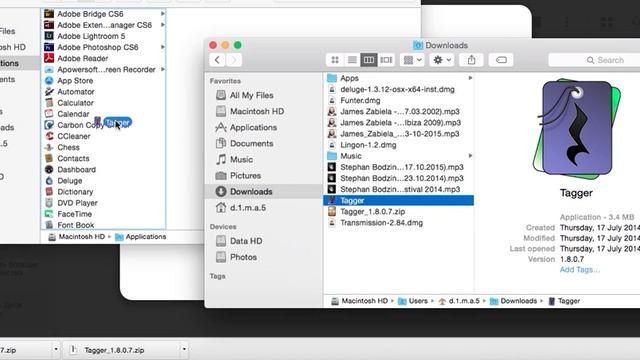Click the large Tagger preview icon
Image resolution: width=640 pixels, height=360 pixels.
[x=576, y=129]
